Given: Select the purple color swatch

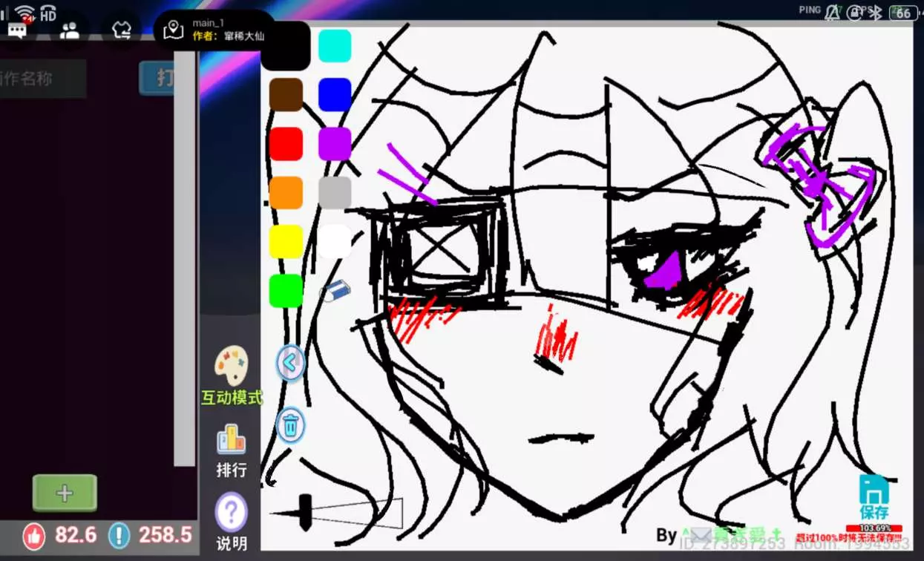Looking at the screenshot, I should click(x=335, y=144).
